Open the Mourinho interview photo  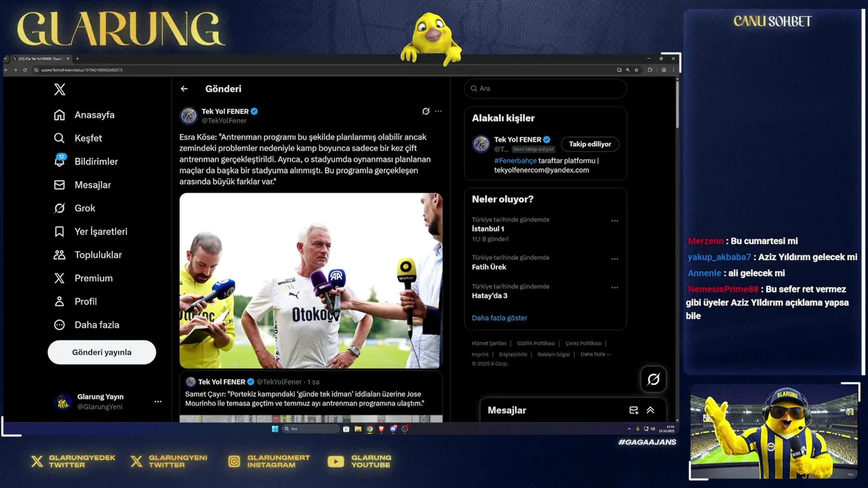[x=311, y=281]
